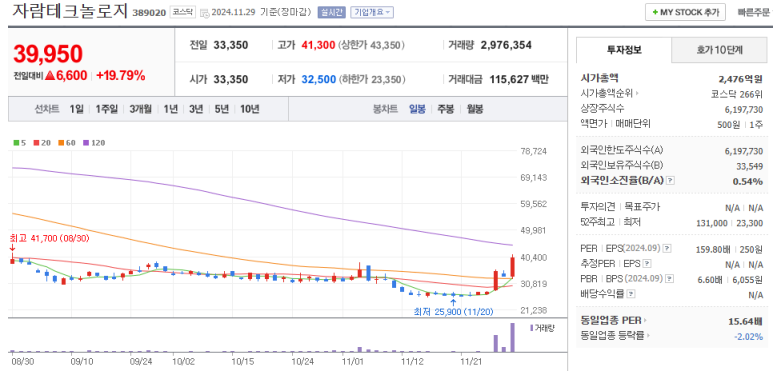Click the orange 60-day moving average legend
The height and width of the screenshot is (371, 773).
click(x=67, y=143)
